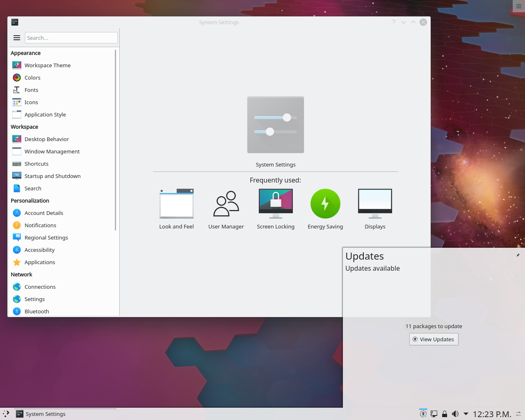Pin the Updates notification popup

pos(517,255)
